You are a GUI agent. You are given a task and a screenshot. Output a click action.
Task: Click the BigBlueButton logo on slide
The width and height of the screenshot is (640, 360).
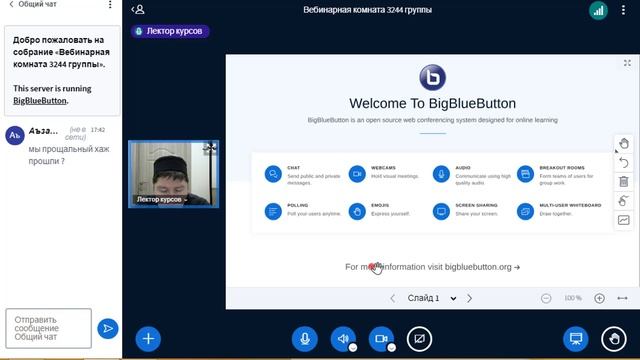(x=432, y=77)
